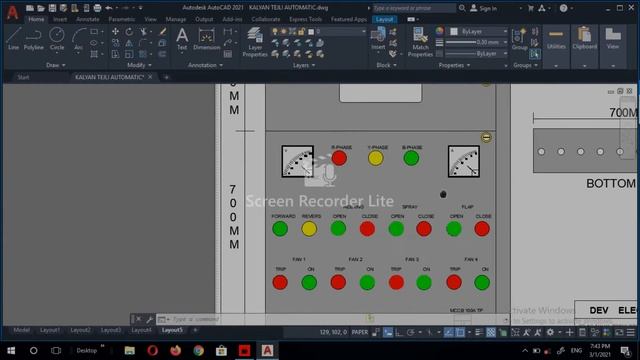
Task: Toggle Clean Screen in status bar
Action: click(619, 333)
